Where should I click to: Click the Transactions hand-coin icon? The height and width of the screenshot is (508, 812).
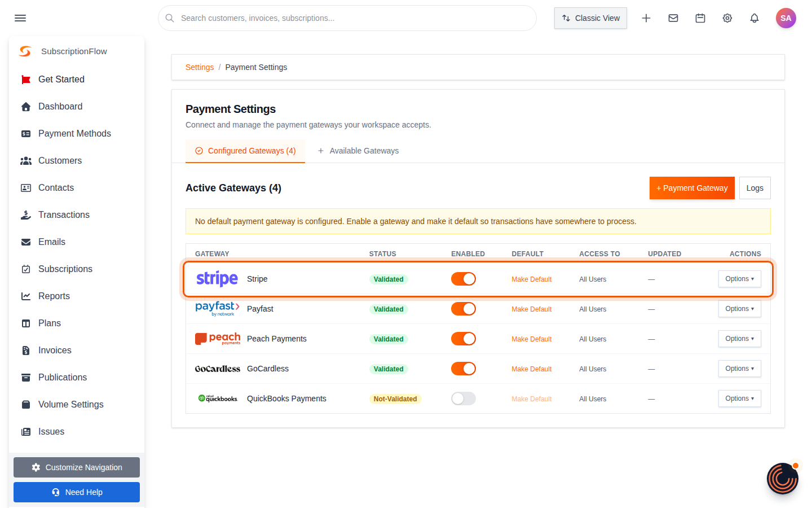coord(26,215)
